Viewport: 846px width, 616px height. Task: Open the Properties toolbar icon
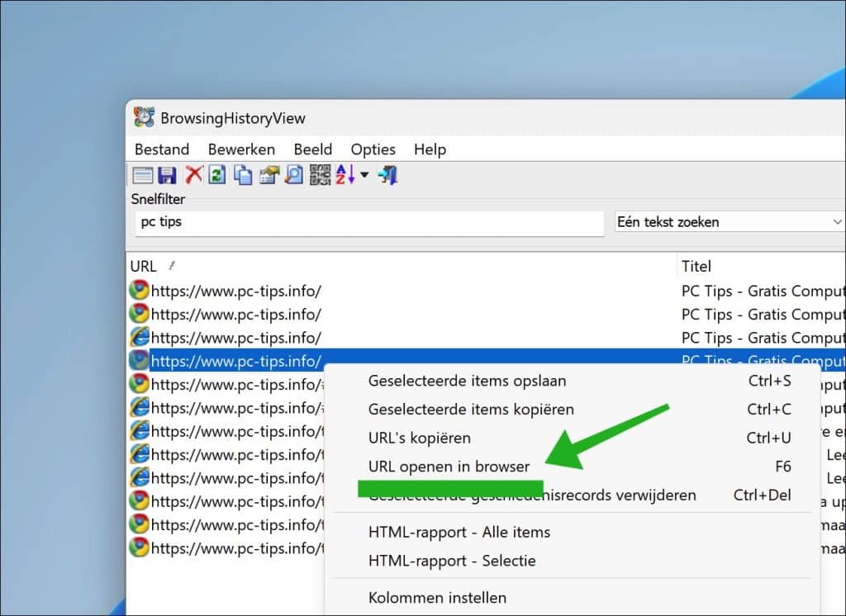tap(269, 175)
